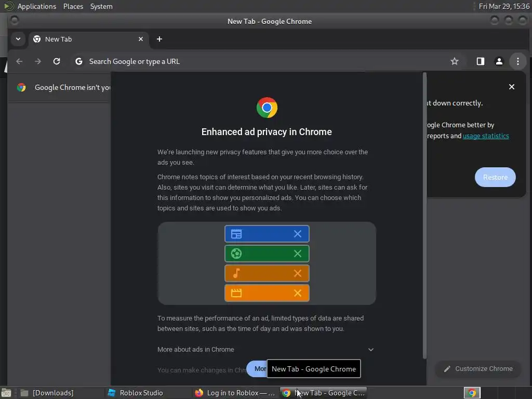This screenshot has height=399, width=532.
Task: Click the clock showing Fri Mar 29
Action: pyautogui.click(x=504, y=6)
